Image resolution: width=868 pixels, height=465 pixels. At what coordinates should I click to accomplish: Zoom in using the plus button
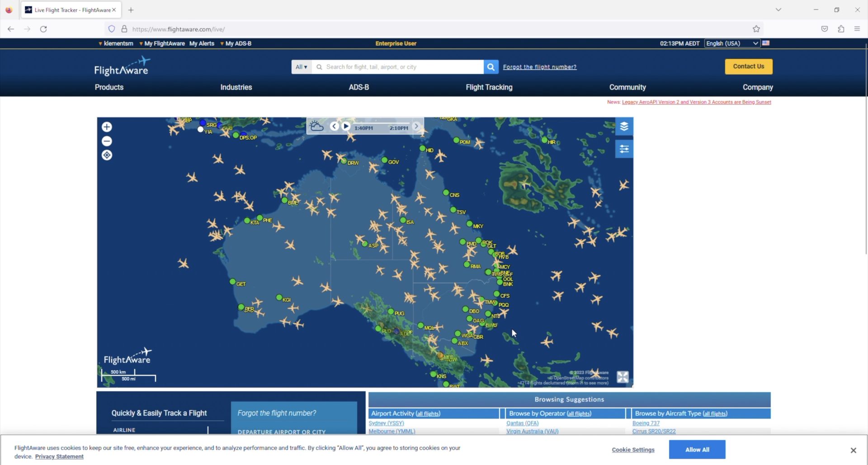tap(107, 127)
